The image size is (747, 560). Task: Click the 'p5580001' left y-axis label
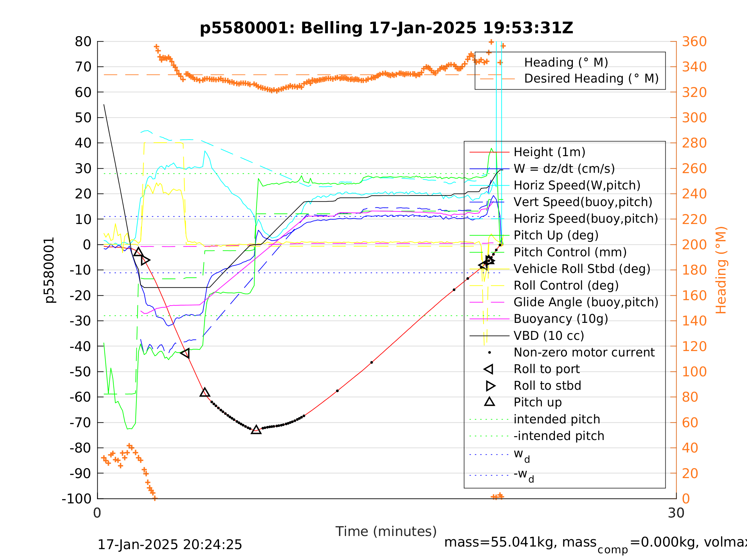(49, 270)
